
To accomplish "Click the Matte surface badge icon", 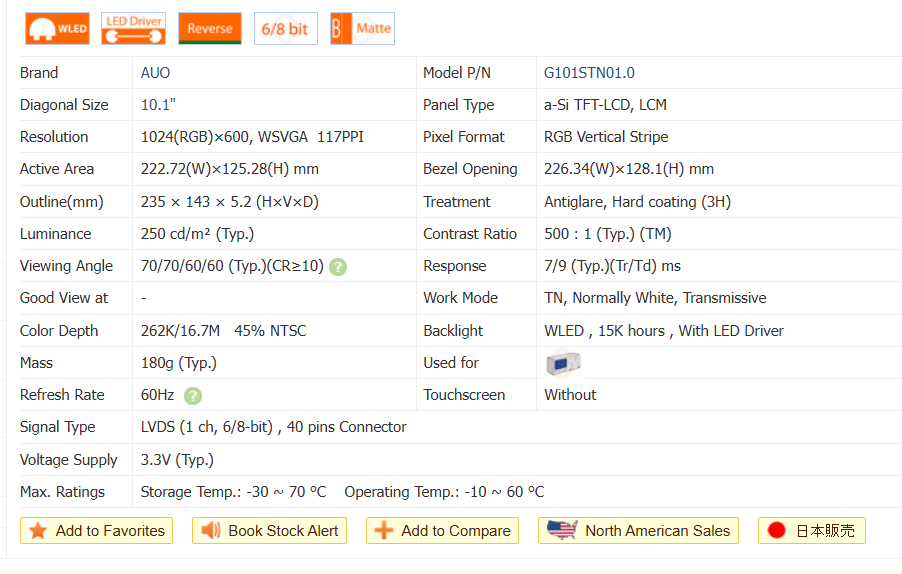I will tap(362, 29).
